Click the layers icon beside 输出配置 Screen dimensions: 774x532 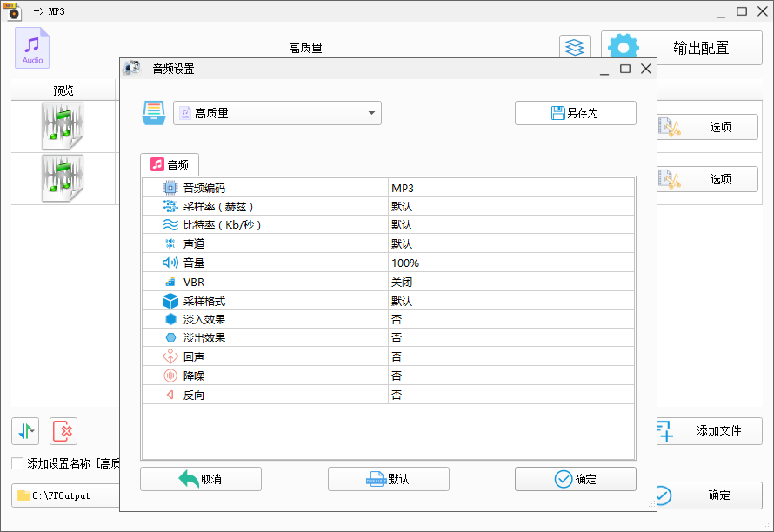click(575, 47)
